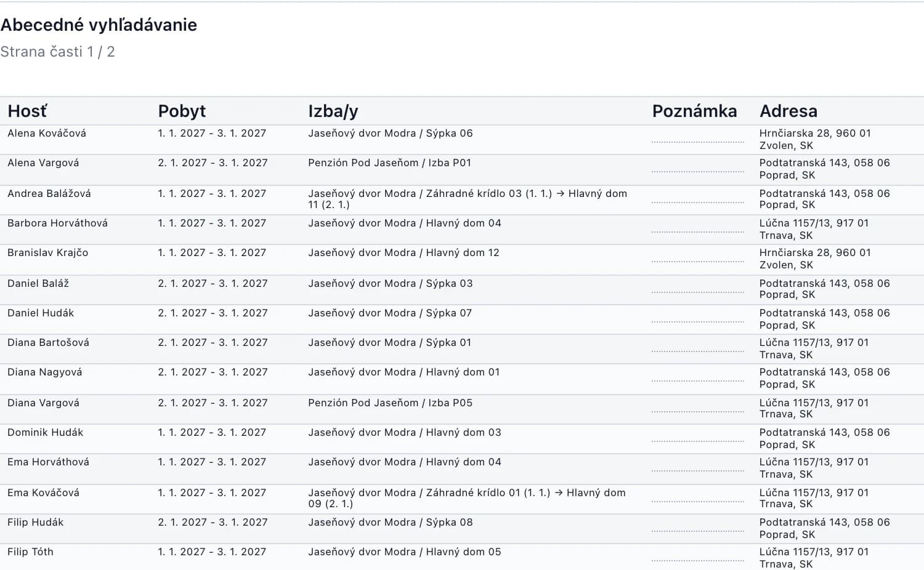Click room "Jaseňový dvor Modra / Sýpka 08"
The width and height of the screenshot is (924, 570).
point(391,522)
